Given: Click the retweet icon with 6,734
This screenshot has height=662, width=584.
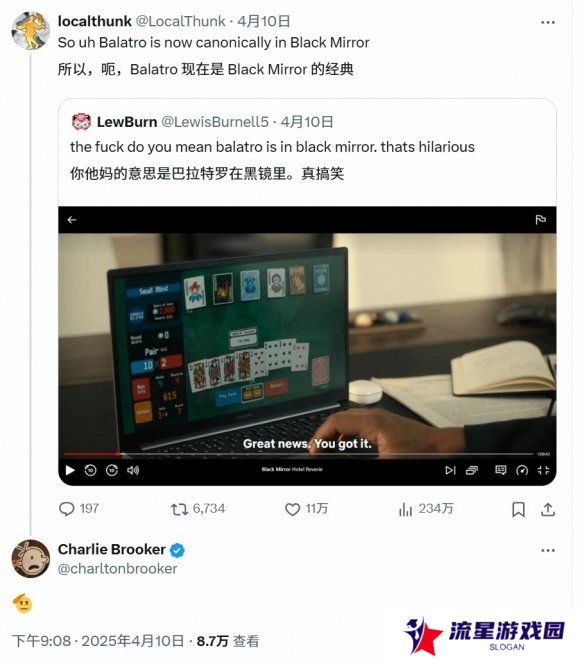Looking at the screenshot, I should (179, 510).
